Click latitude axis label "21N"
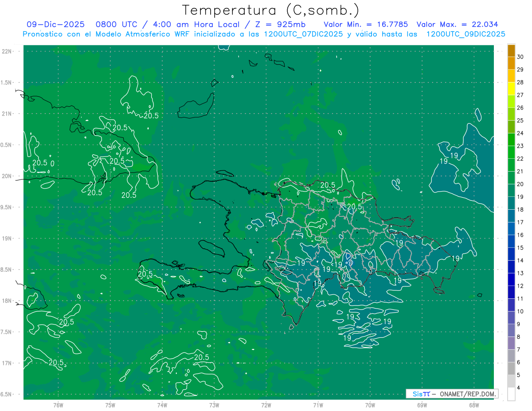The image size is (532, 411). click(8, 114)
